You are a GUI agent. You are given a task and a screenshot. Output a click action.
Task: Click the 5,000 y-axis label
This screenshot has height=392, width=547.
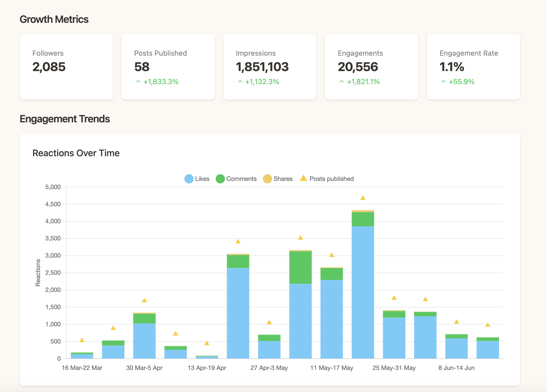[53, 187]
